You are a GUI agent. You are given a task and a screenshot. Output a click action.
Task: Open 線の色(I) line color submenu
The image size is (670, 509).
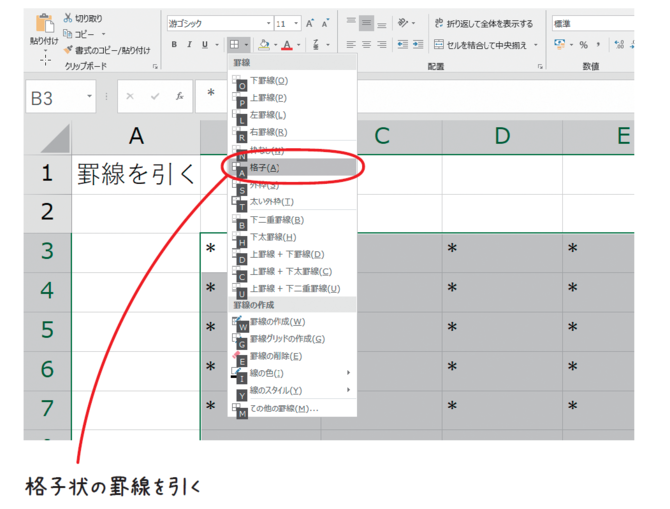tap(293, 374)
